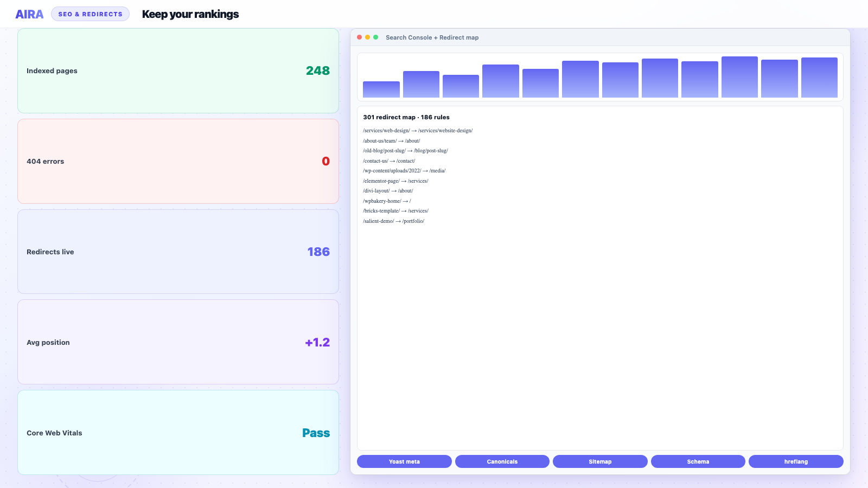The height and width of the screenshot is (488, 868).
Task: Select the Redirects live card
Action: point(178,252)
